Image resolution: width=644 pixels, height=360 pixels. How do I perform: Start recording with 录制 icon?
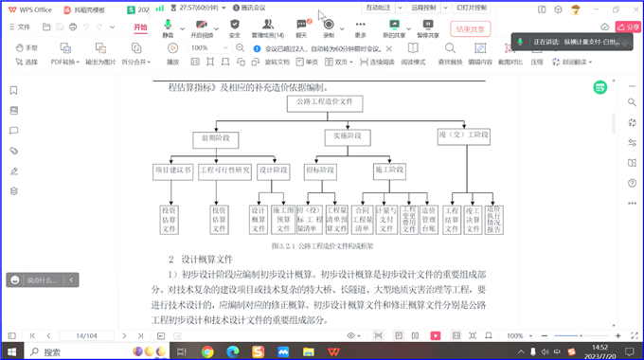[329, 28]
